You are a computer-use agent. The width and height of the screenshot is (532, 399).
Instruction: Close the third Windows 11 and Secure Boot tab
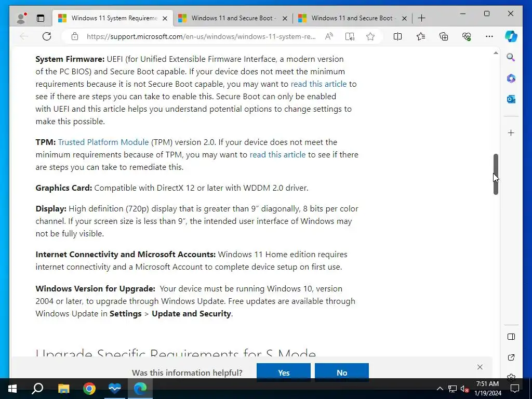[404, 18]
